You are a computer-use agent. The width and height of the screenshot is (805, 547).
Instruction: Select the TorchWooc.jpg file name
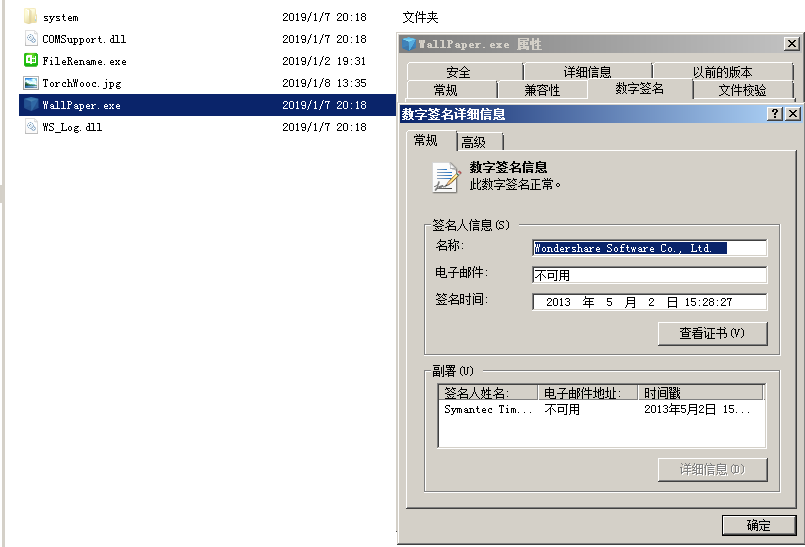tap(82, 83)
